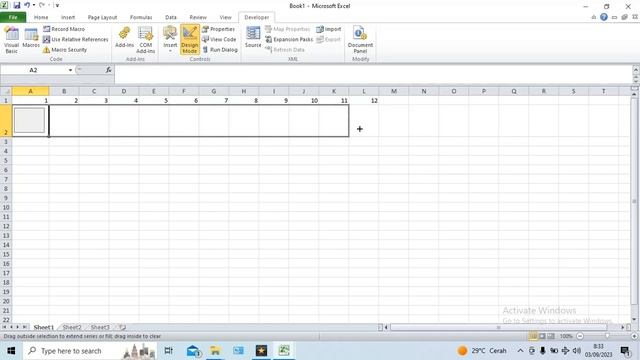Open the Macros dialog
The image size is (640, 360).
pyautogui.click(x=31, y=38)
